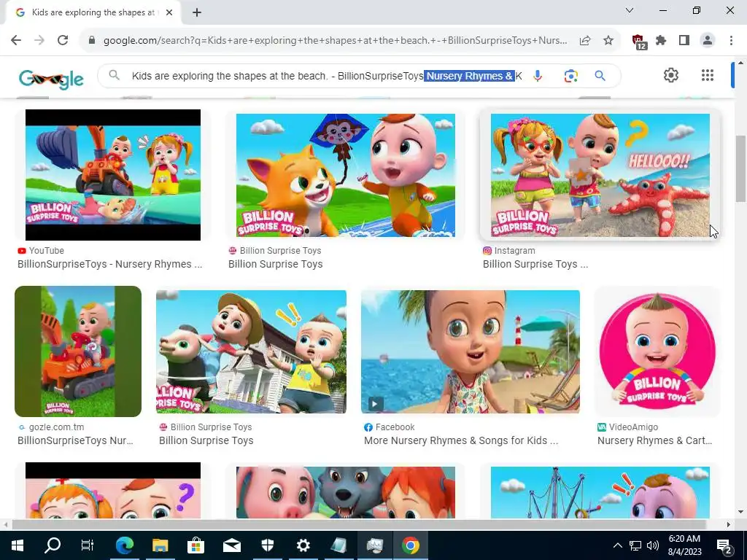Image resolution: width=747 pixels, height=560 pixels.
Task: Open the pig and wolf thumbnail
Action: 345,492
